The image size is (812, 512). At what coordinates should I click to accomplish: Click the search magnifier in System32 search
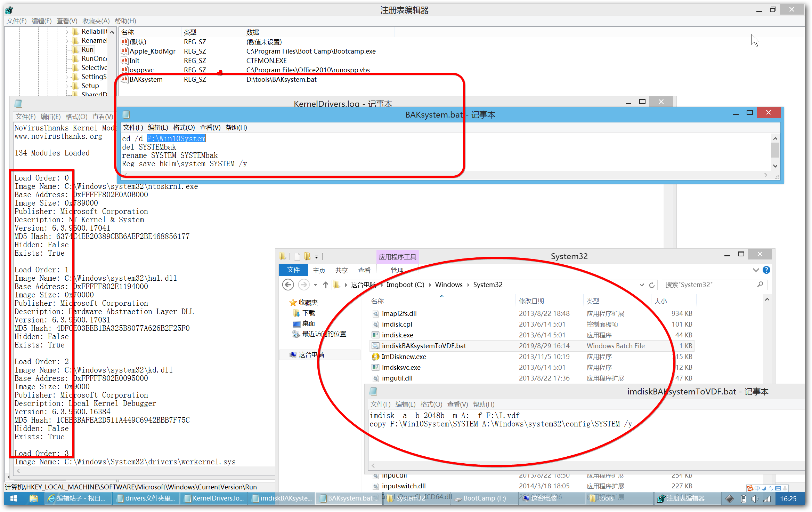760,285
